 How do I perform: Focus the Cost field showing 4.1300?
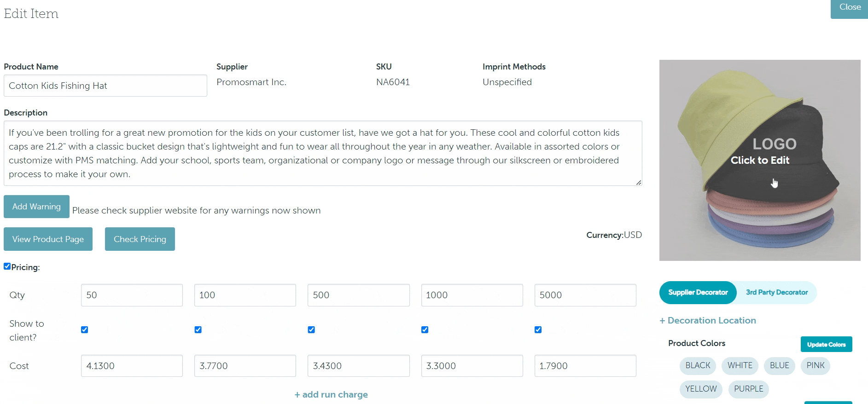pyautogui.click(x=132, y=366)
